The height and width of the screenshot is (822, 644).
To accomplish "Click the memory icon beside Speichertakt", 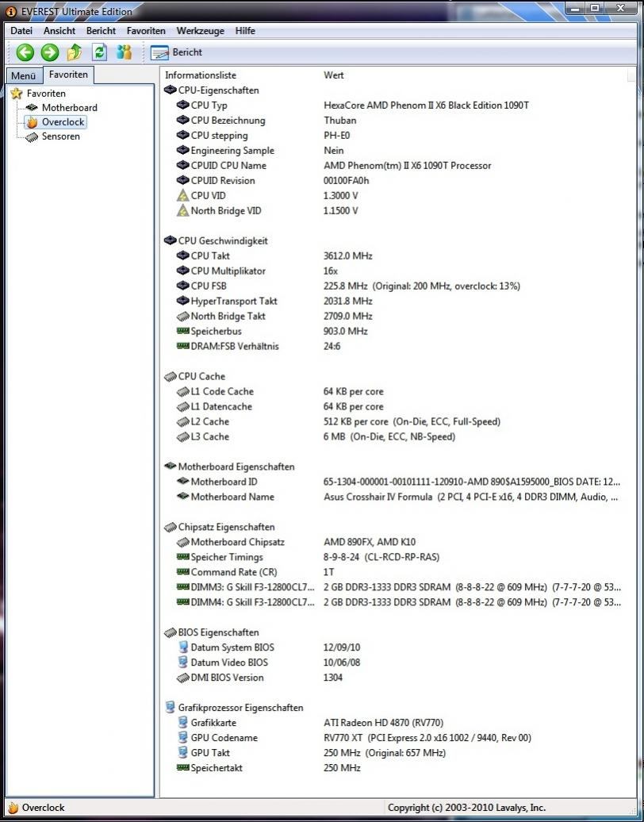I will coord(183,767).
